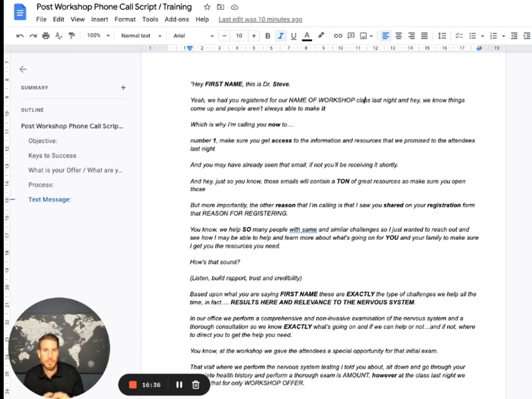This screenshot has height=399, width=532.
Task: Star the document
Action: [207, 7]
